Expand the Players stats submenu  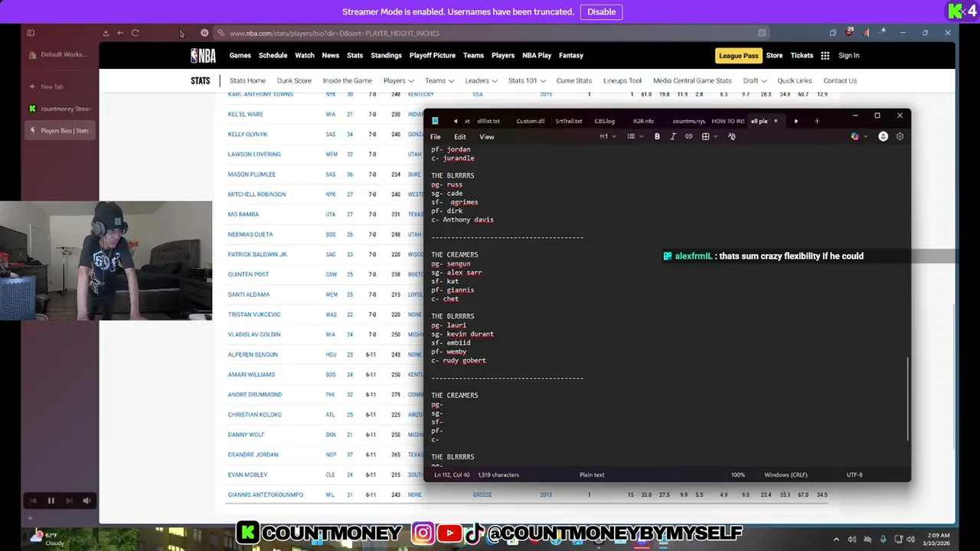398,80
